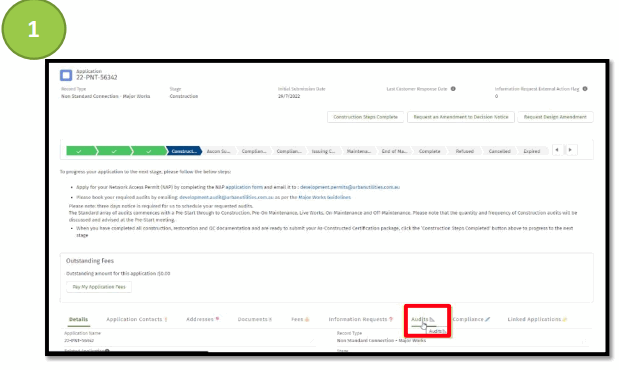Image resolution: width=619 pixels, height=370 pixels.
Task: Open the Audits tab
Action: pos(422,319)
